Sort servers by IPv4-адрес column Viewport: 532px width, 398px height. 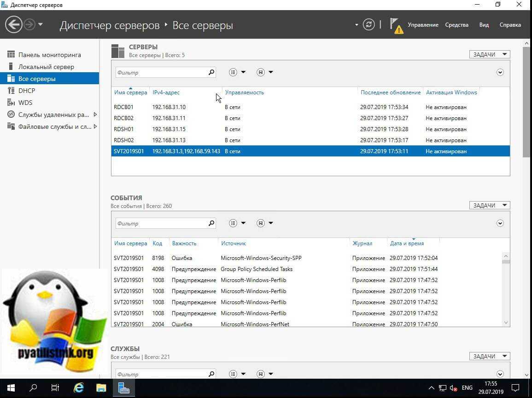click(x=166, y=92)
